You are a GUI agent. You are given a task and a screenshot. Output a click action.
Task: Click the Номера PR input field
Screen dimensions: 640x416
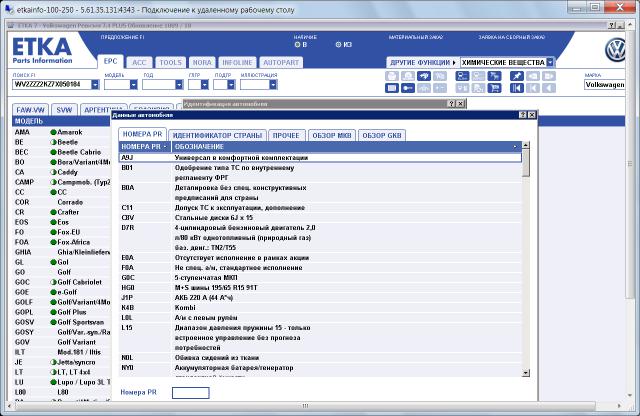point(191,393)
